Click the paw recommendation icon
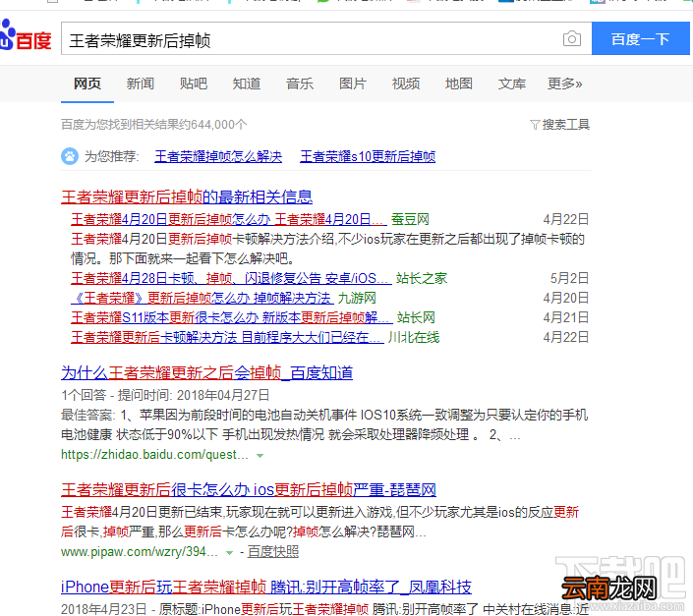 (x=70, y=156)
